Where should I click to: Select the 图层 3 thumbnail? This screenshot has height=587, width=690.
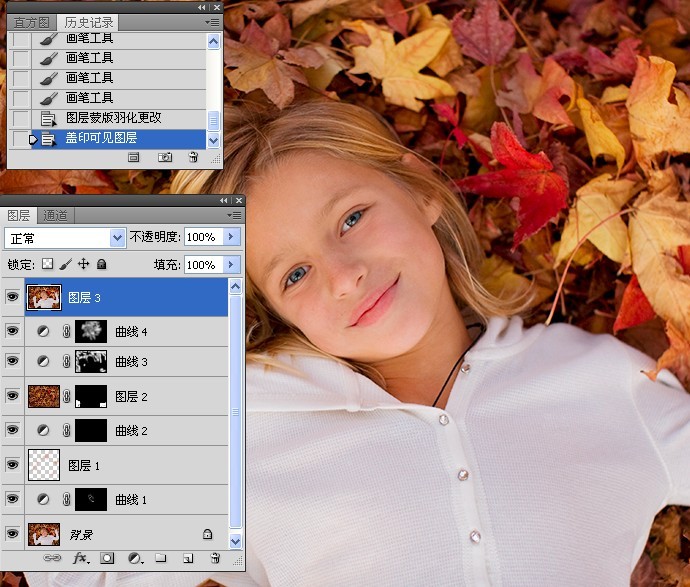coord(44,297)
